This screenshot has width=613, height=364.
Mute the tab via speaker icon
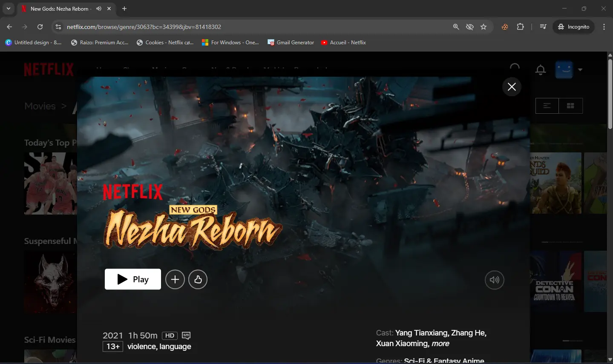(99, 9)
